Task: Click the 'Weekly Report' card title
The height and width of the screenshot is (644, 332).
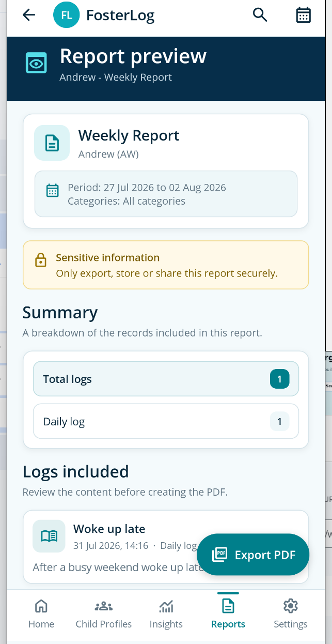Action: click(129, 135)
